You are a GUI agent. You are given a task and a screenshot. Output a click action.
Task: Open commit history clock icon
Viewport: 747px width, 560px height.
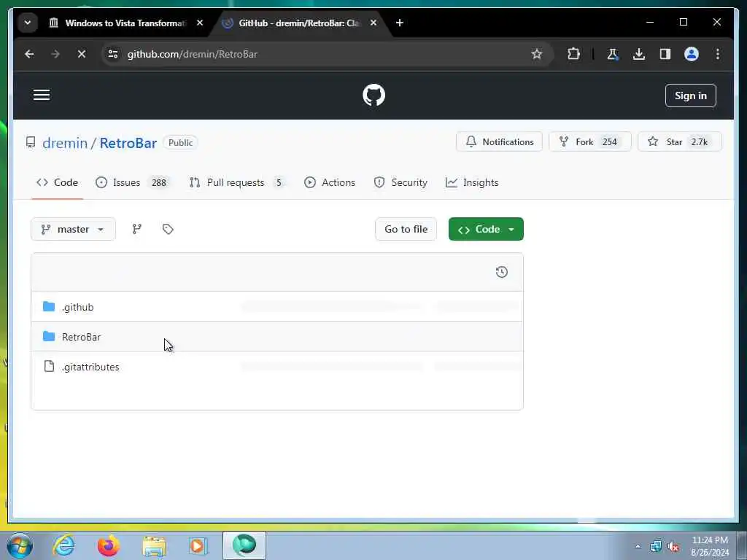[502, 272]
